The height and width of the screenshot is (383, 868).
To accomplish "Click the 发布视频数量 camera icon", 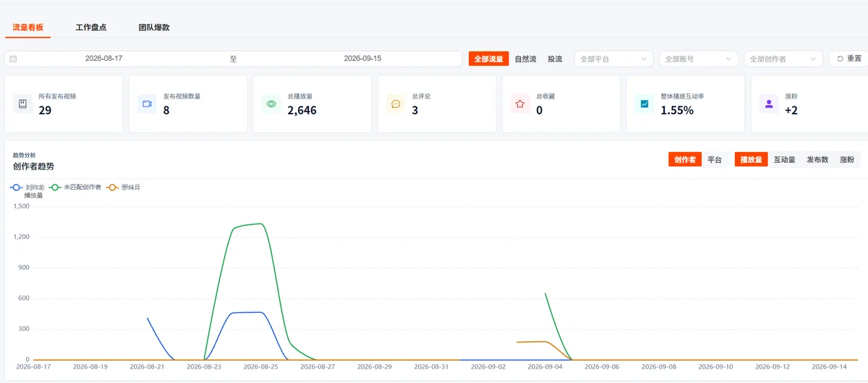I will (x=147, y=104).
